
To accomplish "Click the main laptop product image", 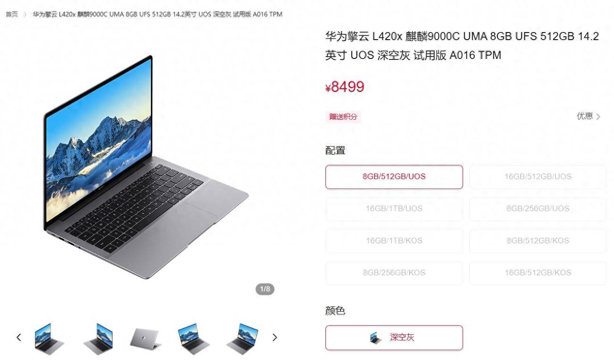I will (x=146, y=167).
